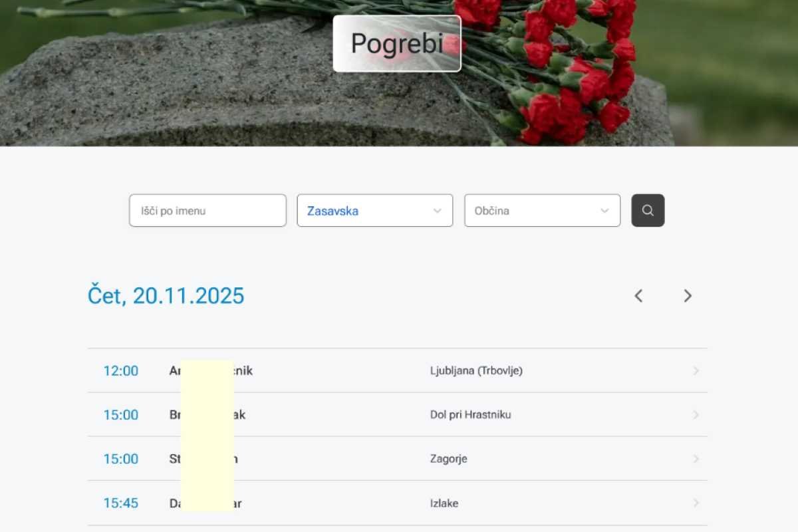Click the Zagorje location text
This screenshot has height=532, width=798.
pyautogui.click(x=448, y=459)
